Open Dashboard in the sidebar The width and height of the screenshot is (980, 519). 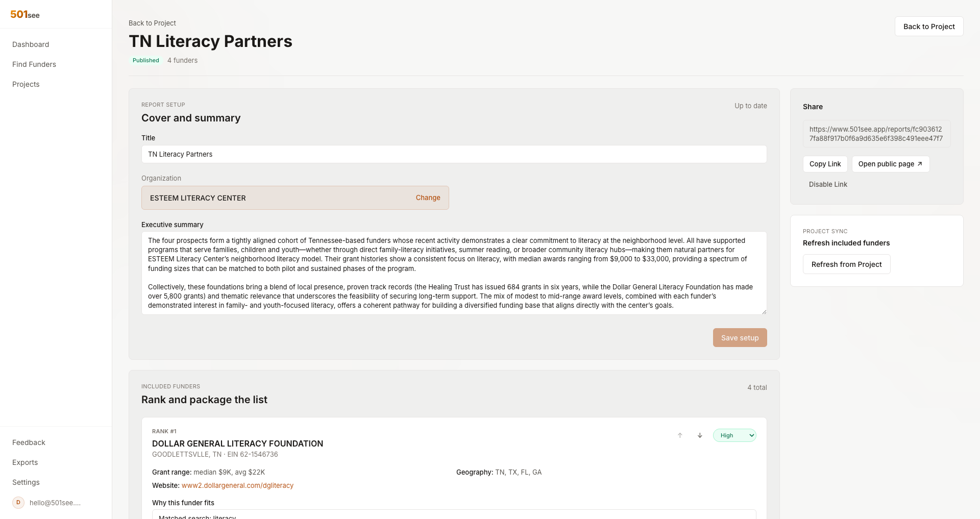pyautogui.click(x=31, y=44)
